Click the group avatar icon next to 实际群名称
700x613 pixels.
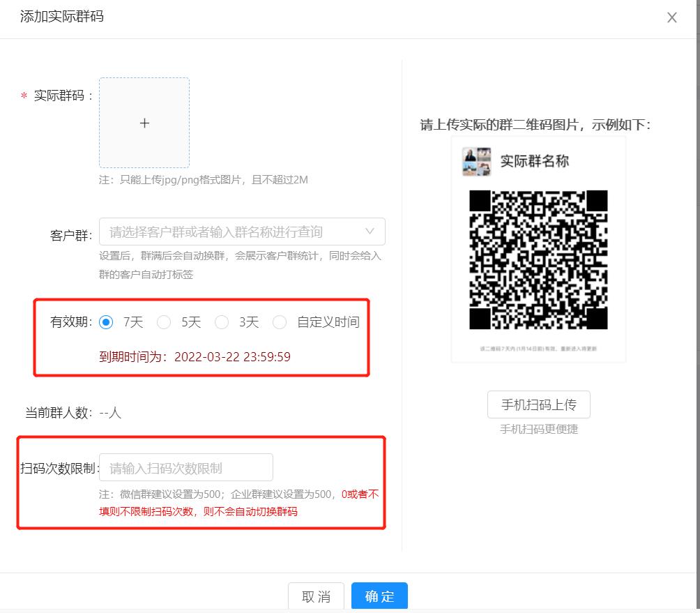[x=477, y=161]
